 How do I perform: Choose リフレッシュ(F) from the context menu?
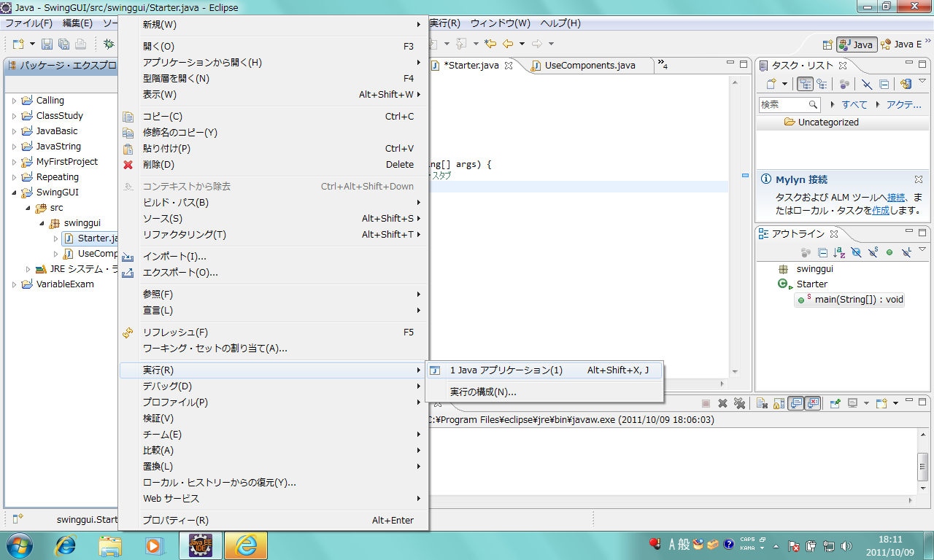tap(175, 332)
